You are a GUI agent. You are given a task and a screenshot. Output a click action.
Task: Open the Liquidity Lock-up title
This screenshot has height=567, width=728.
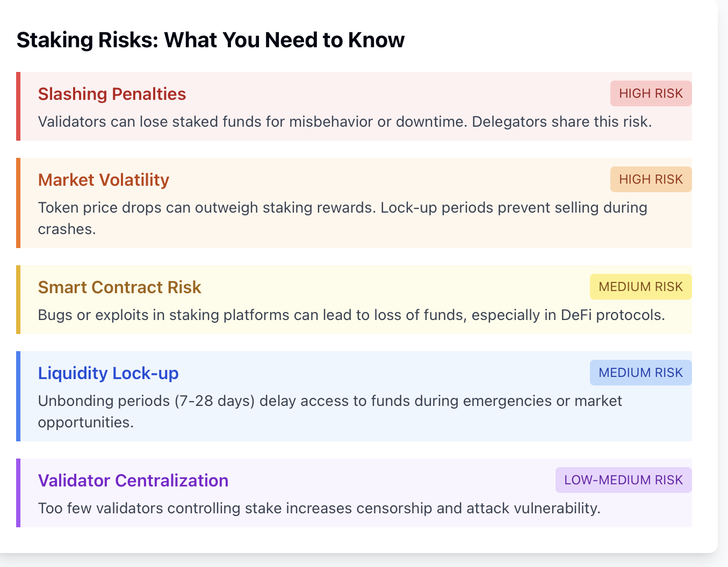(108, 373)
